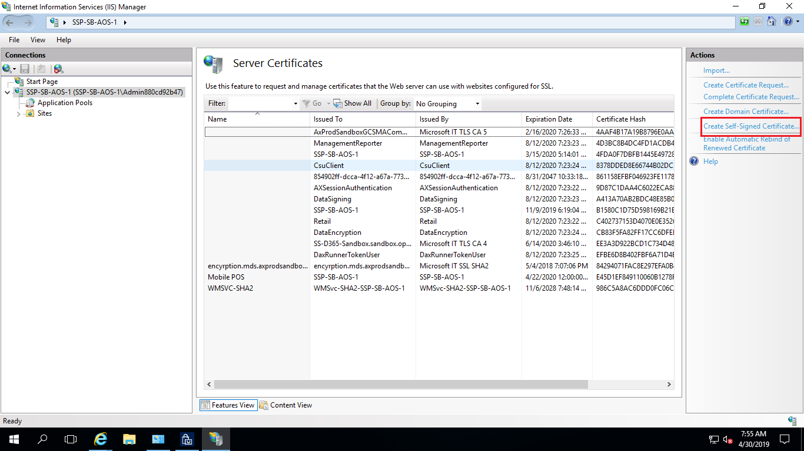Open File Explorer from the taskbar
This screenshot has height=451, width=804.
click(x=129, y=439)
